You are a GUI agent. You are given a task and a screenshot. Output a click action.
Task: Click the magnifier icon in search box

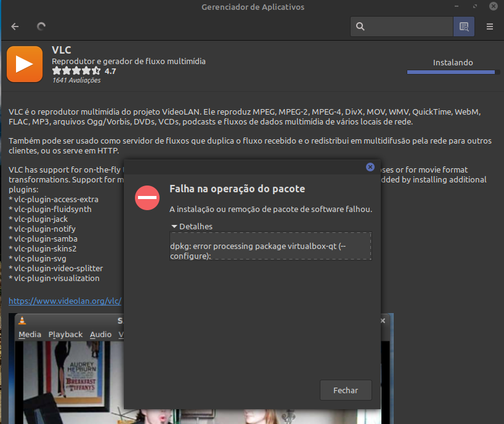click(x=360, y=26)
